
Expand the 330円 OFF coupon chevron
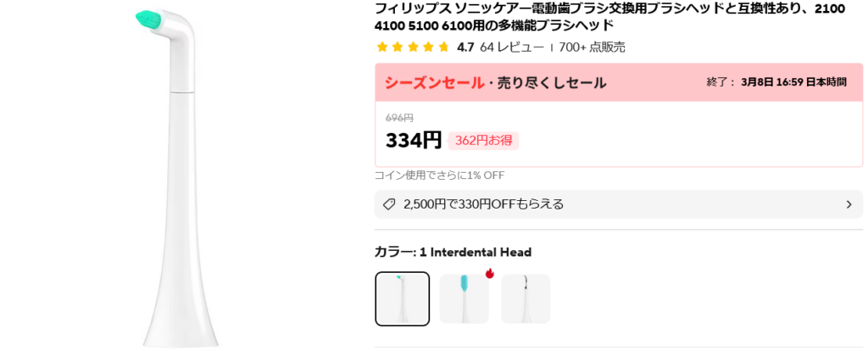point(849,204)
